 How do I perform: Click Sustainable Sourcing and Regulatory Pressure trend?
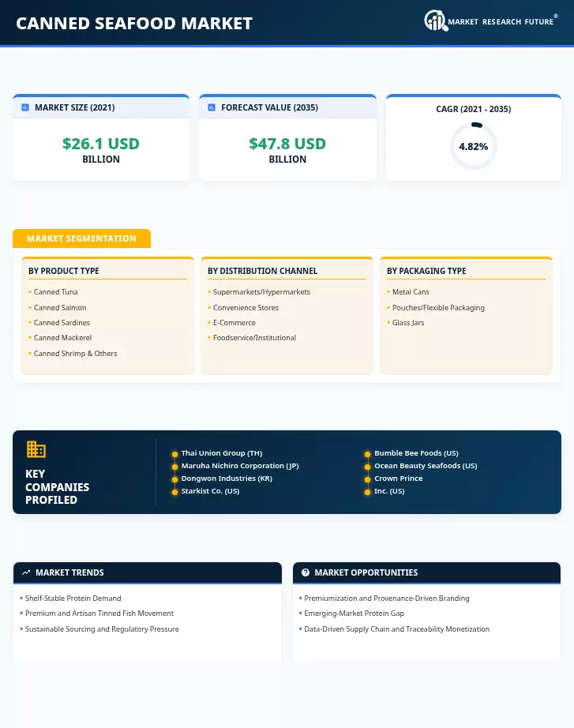pyautogui.click(x=102, y=629)
